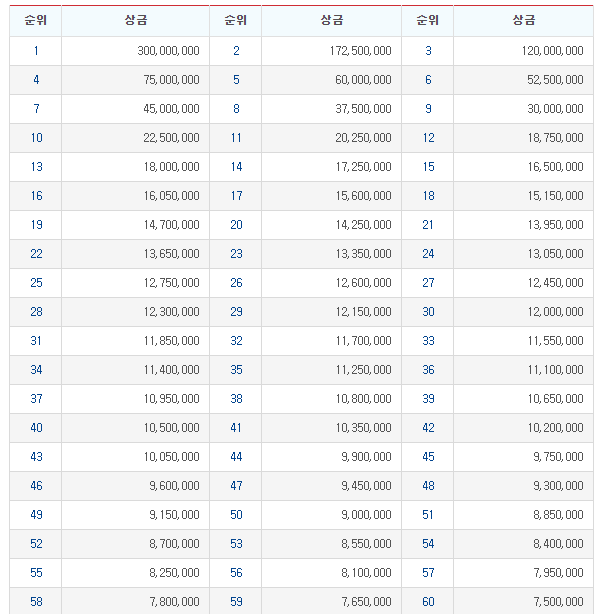This screenshot has height=614, width=599.
Task: Click prize amount 8,550,000
Action: (x=366, y=544)
